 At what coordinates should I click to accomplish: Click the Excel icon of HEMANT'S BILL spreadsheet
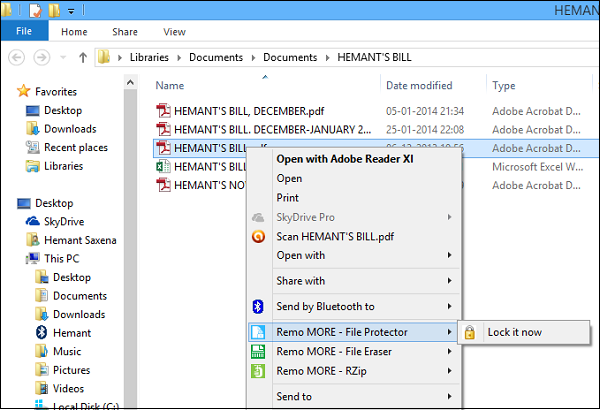(163, 167)
